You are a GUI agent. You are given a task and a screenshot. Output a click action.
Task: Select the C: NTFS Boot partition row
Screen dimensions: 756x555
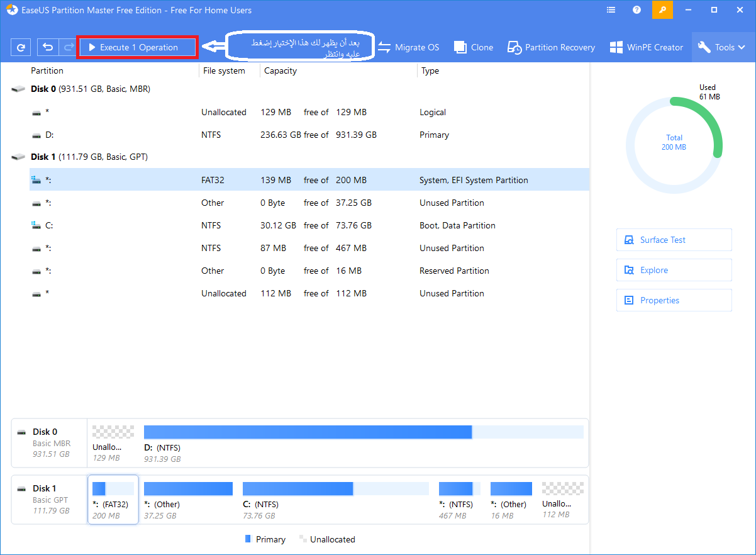coord(309,225)
